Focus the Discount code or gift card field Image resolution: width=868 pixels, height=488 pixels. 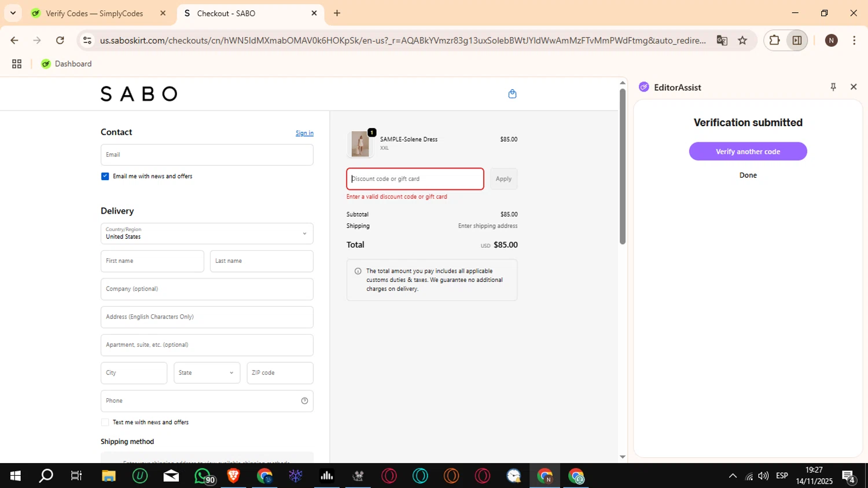415,179
